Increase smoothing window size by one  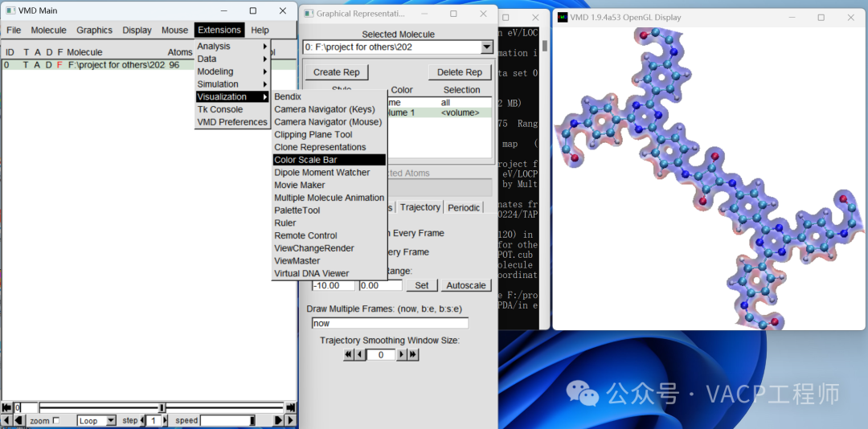click(402, 355)
